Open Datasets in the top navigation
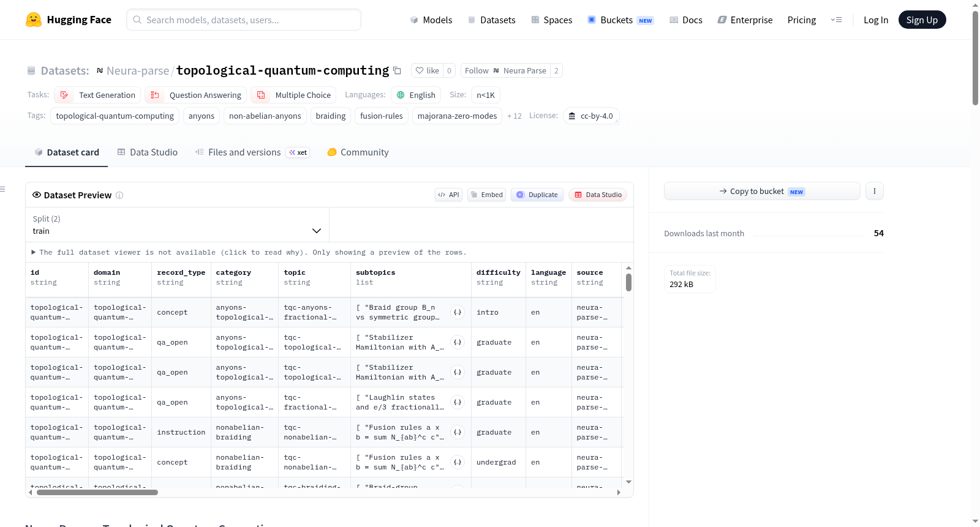980x527 pixels. (x=491, y=20)
